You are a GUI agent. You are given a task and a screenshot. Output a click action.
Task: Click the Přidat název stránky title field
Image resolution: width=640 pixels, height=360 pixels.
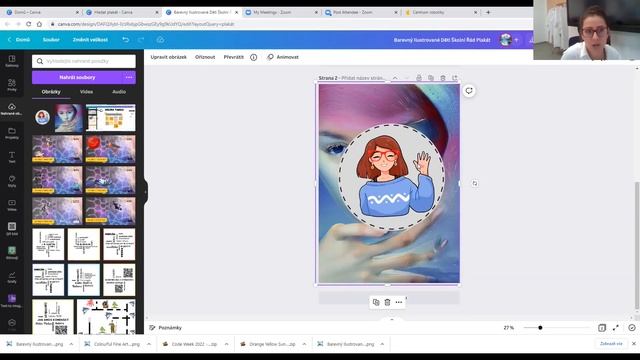coord(362,78)
